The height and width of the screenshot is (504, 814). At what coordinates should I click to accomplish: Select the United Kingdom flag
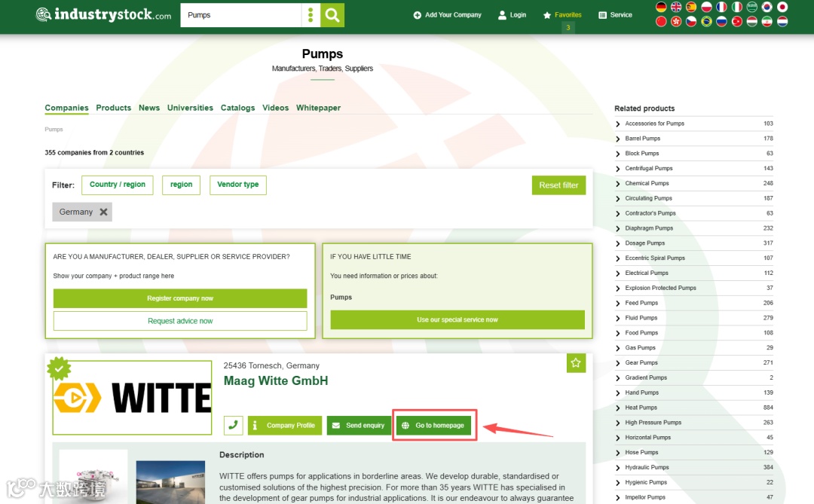[676, 8]
